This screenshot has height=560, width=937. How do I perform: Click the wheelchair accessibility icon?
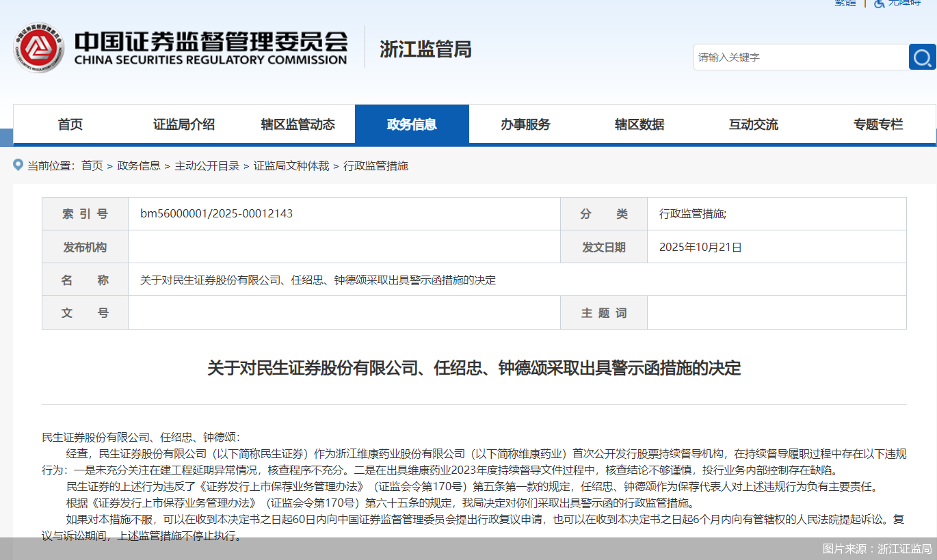[879, 3]
